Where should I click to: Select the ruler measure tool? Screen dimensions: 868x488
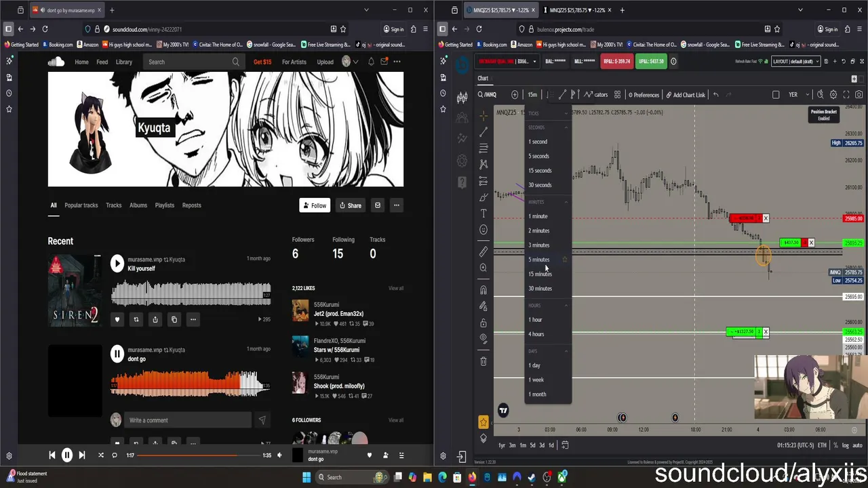[484, 251]
